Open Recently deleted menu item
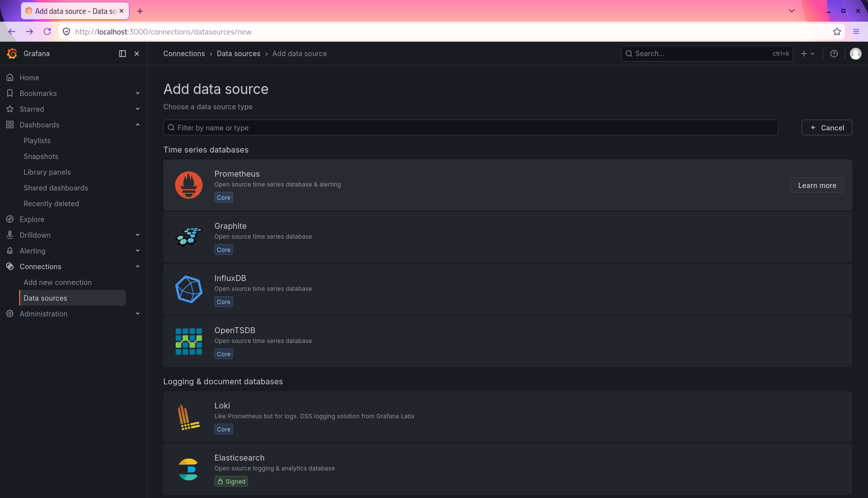 point(51,204)
